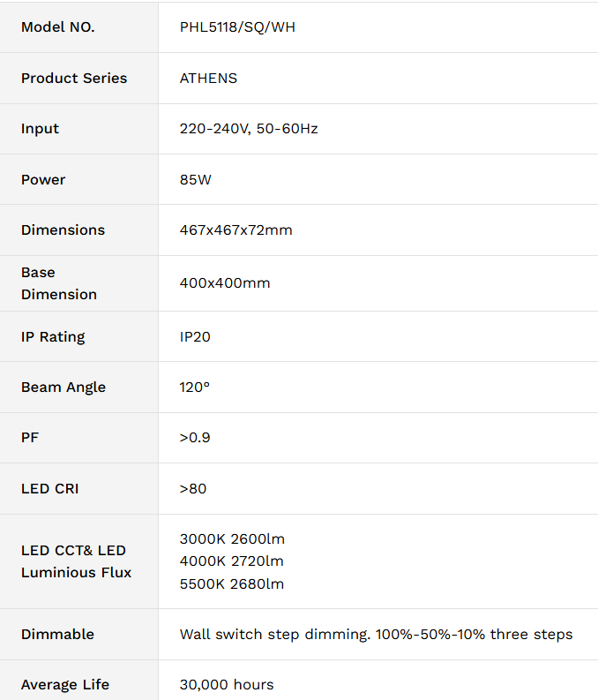598x700 pixels.
Task: Select the ATHENS series value
Action: pos(208,79)
